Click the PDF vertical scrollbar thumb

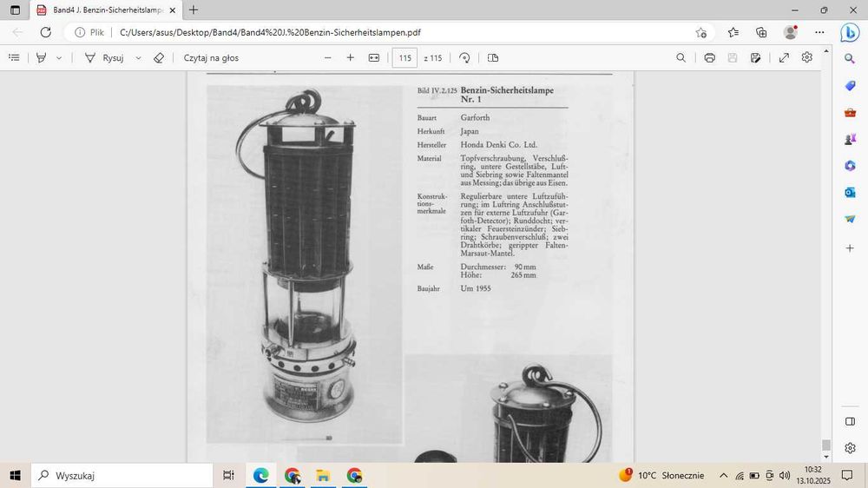(x=826, y=445)
